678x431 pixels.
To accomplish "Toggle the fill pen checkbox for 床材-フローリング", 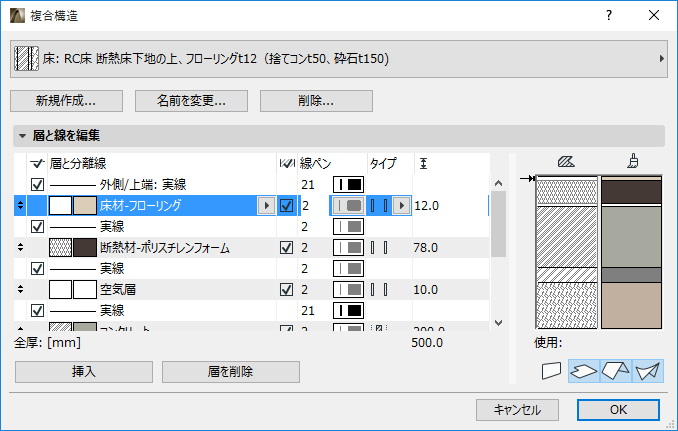I will click(286, 205).
